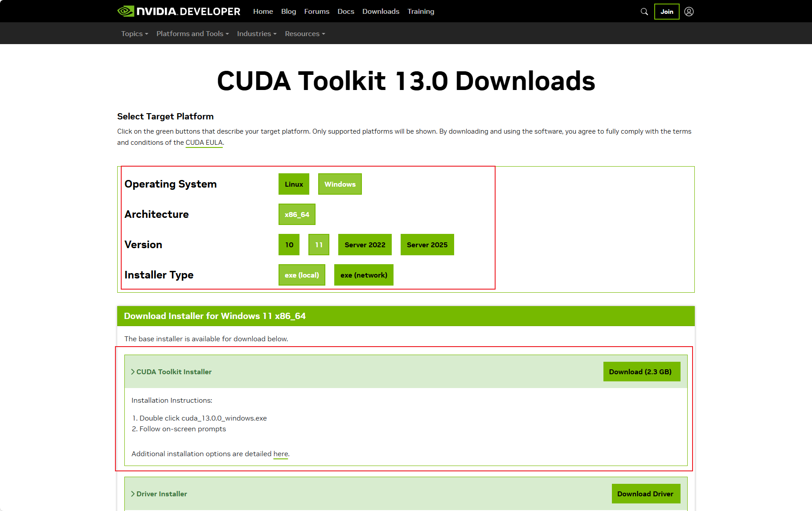812x511 pixels.
Task: Click the Join button
Action: [x=667, y=12]
